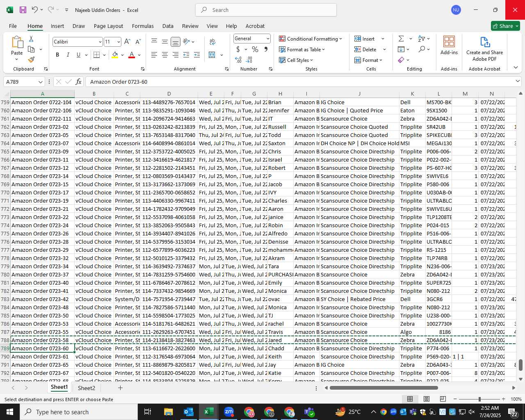Switch to the Data tab
This screenshot has width=525, height=420.
[168, 26]
